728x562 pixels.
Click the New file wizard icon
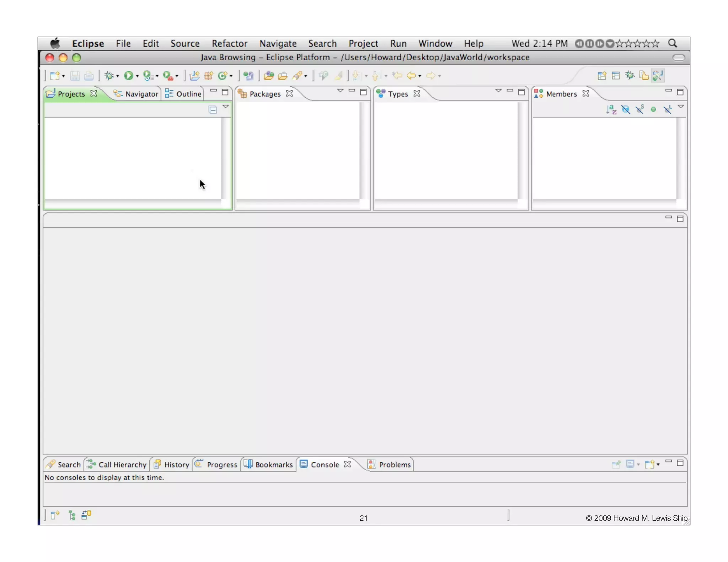point(55,76)
